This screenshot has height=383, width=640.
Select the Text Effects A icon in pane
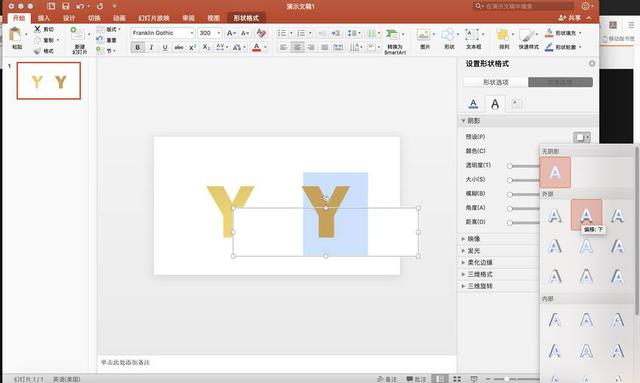495,104
